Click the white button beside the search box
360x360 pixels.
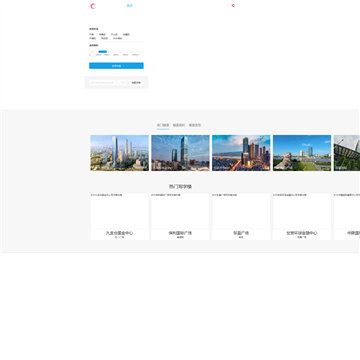pos(136,82)
